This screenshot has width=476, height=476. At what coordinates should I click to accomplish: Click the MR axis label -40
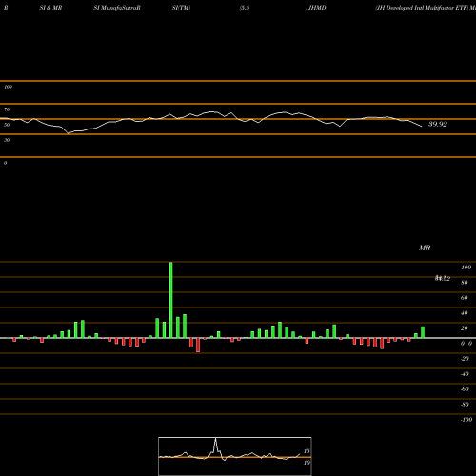tap(465, 374)
